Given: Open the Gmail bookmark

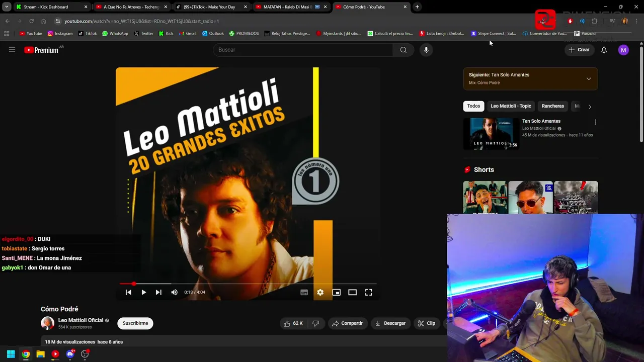Looking at the screenshot, I should coord(188,34).
